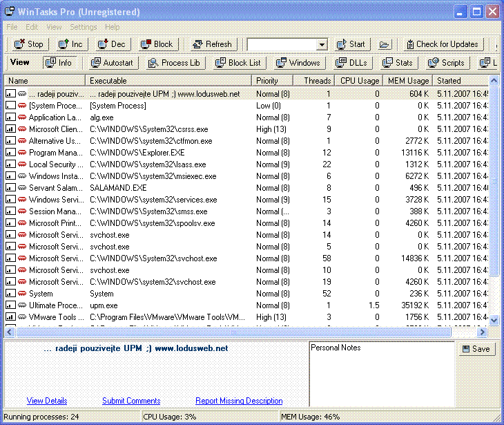The width and height of the screenshot is (504, 425).
Task: Select the [System Process] row
Action: tap(246, 106)
